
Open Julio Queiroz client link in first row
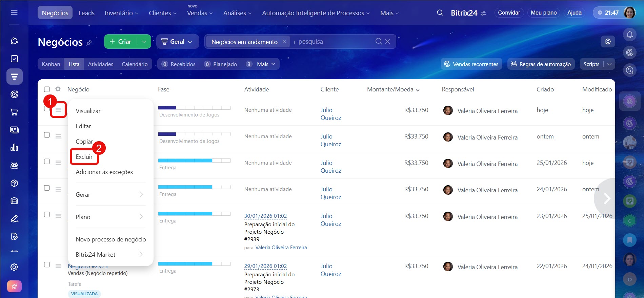330,114
